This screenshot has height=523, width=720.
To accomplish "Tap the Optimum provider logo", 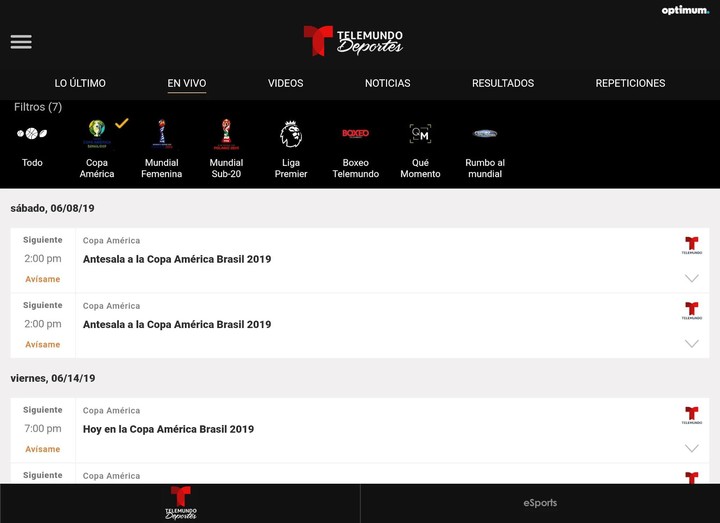I will tap(685, 10).
